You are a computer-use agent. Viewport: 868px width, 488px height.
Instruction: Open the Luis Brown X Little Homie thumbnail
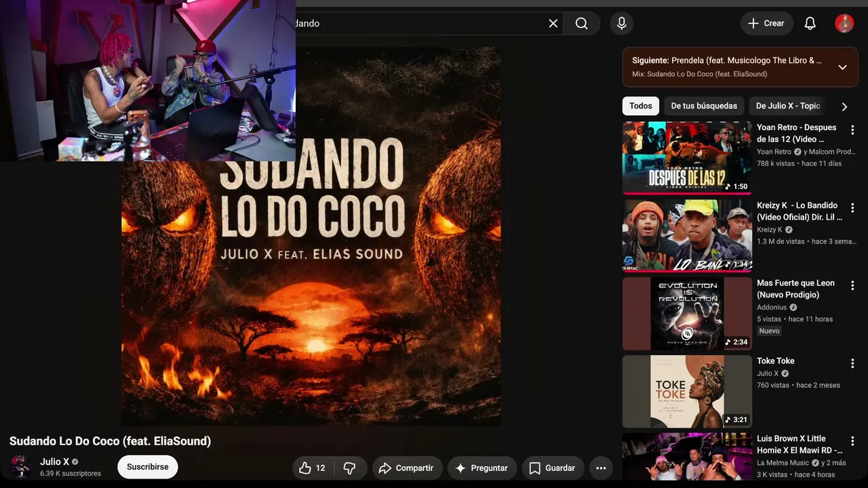tap(687, 456)
